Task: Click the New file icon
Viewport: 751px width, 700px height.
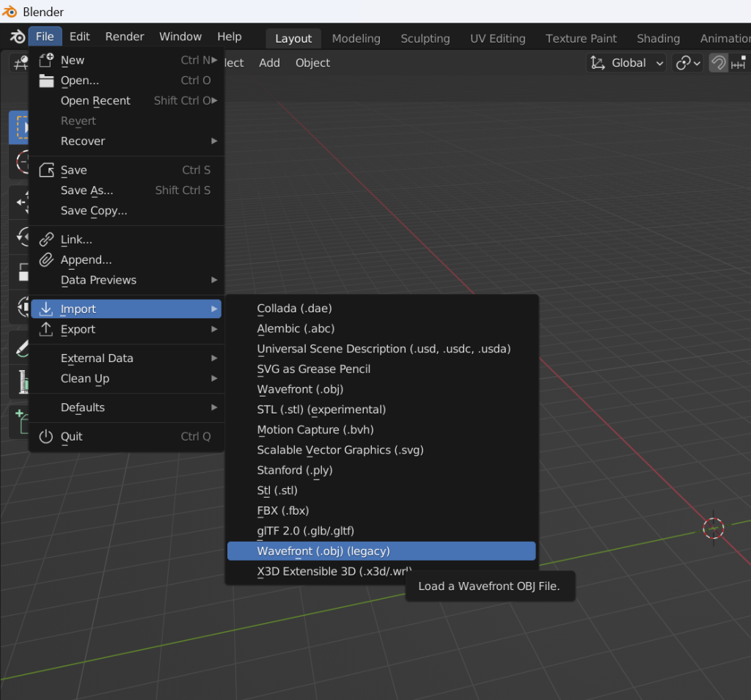Action: coord(46,60)
